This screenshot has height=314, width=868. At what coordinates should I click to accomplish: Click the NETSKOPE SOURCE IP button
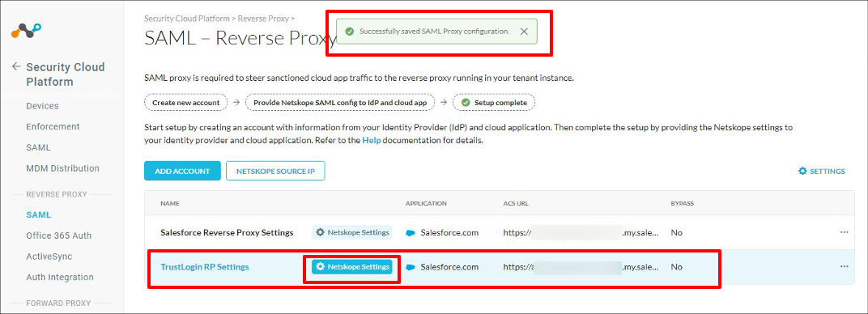point(275,171)
